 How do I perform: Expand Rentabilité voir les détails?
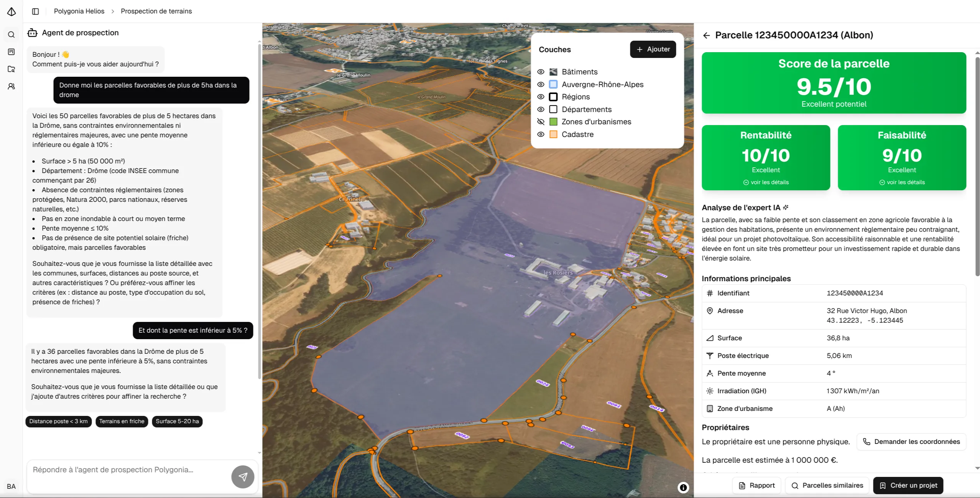pyautogui.click(x=766, y=182)
